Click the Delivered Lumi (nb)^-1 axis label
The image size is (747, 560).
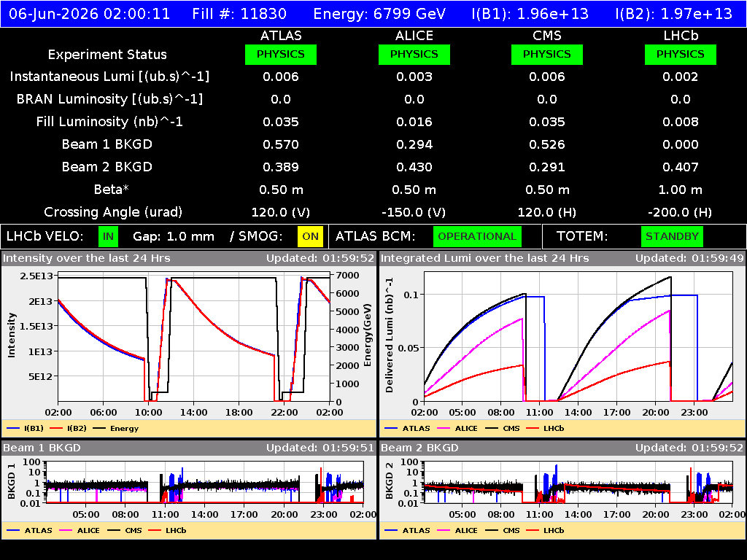point(390,335)
